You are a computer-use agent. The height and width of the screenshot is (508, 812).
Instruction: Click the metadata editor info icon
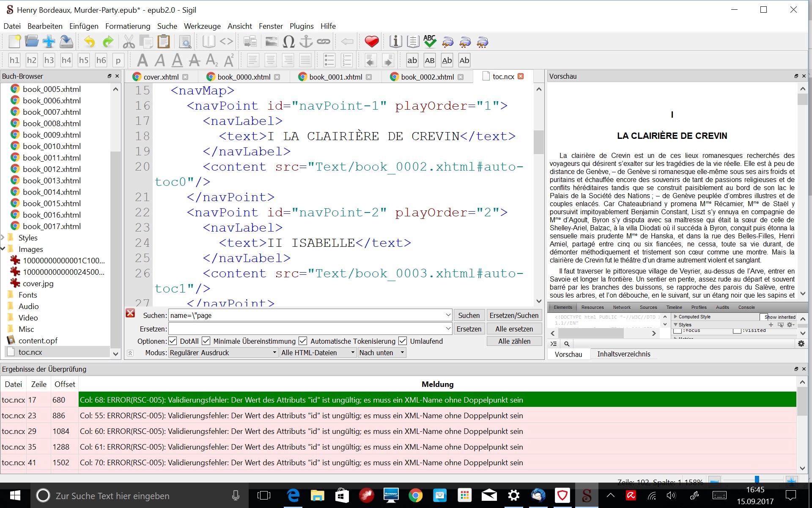pyautogui.click(x=395, y=41)
